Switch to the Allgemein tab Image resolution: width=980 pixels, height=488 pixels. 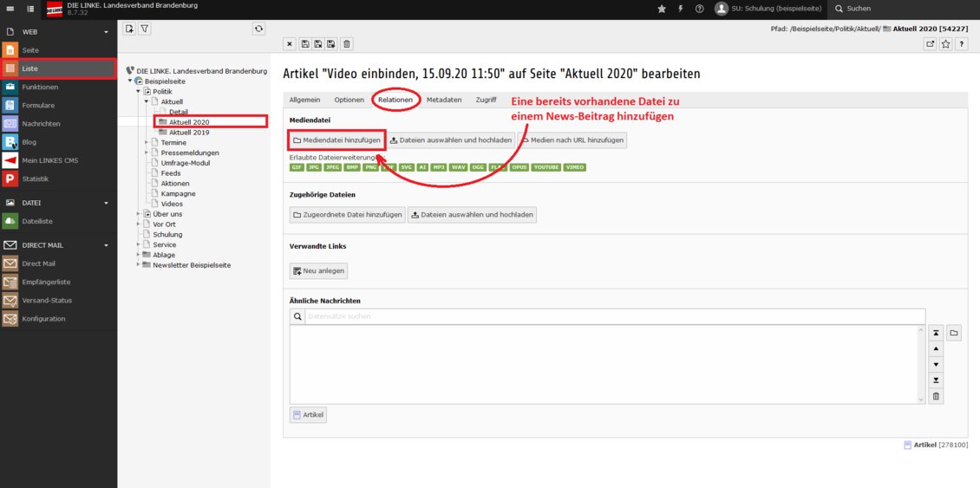(305, 100)
